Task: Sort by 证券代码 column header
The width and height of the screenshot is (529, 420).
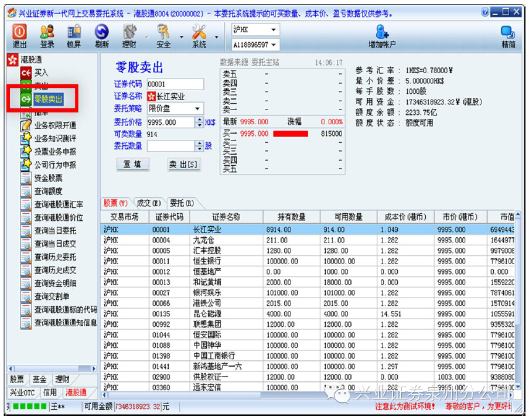Action: (169, 217)
